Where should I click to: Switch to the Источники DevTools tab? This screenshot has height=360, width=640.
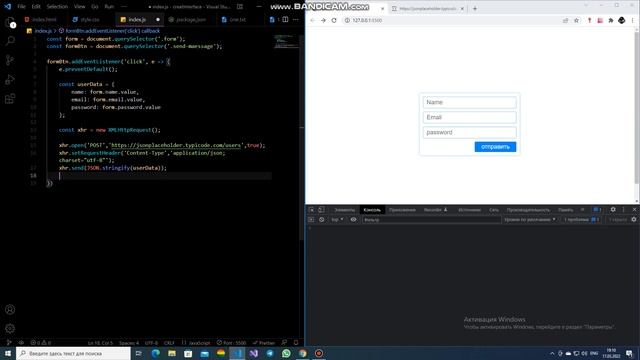tap(469, 210)
